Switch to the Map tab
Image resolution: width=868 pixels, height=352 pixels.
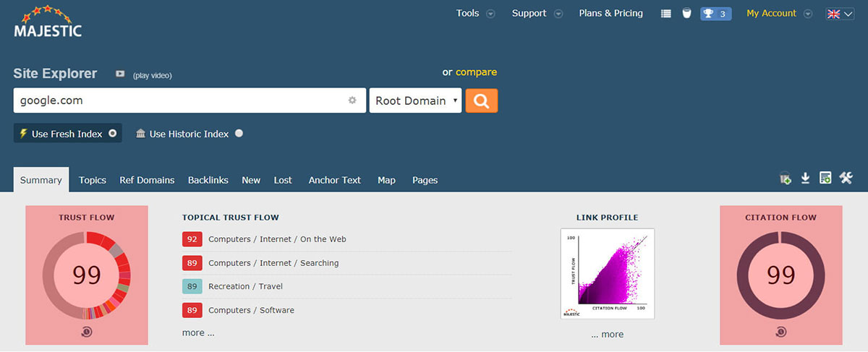coord(386,180)
